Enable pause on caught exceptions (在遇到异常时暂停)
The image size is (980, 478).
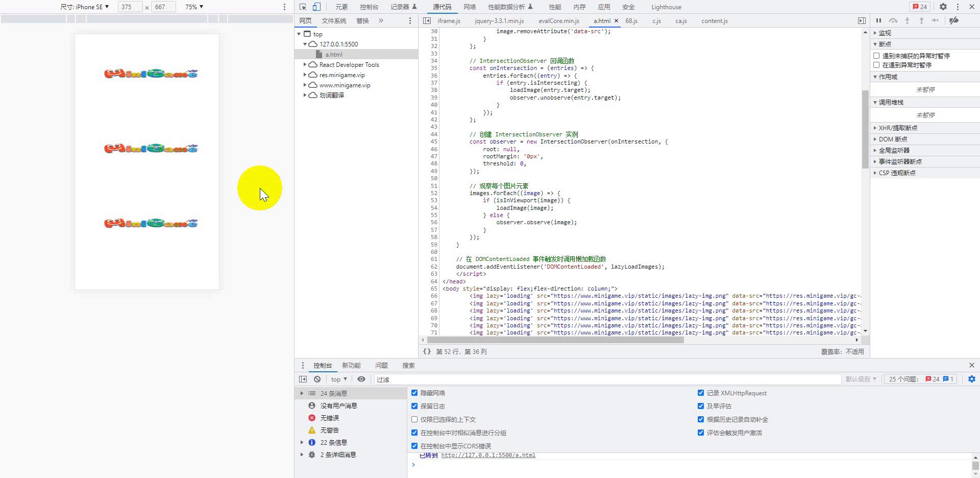click(x=876, y=65)
